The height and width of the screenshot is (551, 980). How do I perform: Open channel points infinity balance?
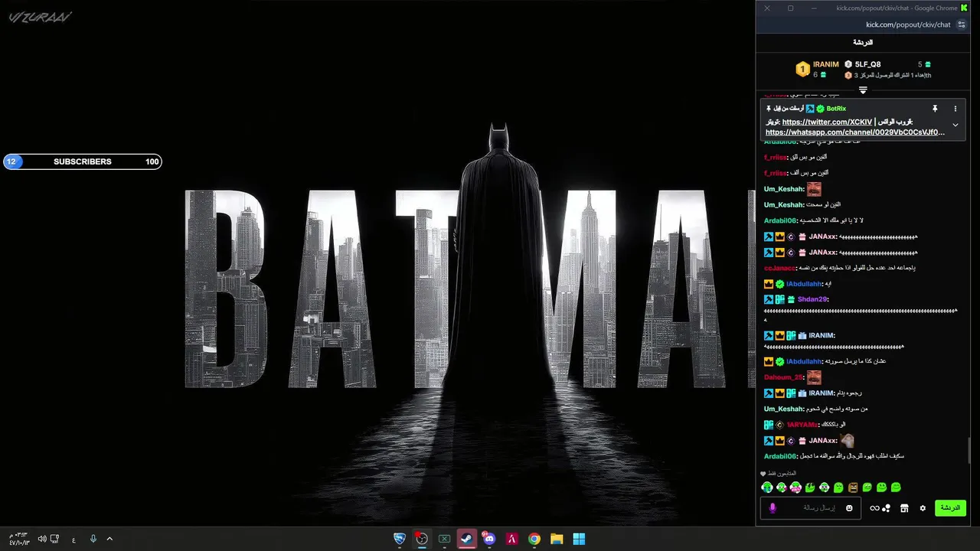[x=880, y=508]
